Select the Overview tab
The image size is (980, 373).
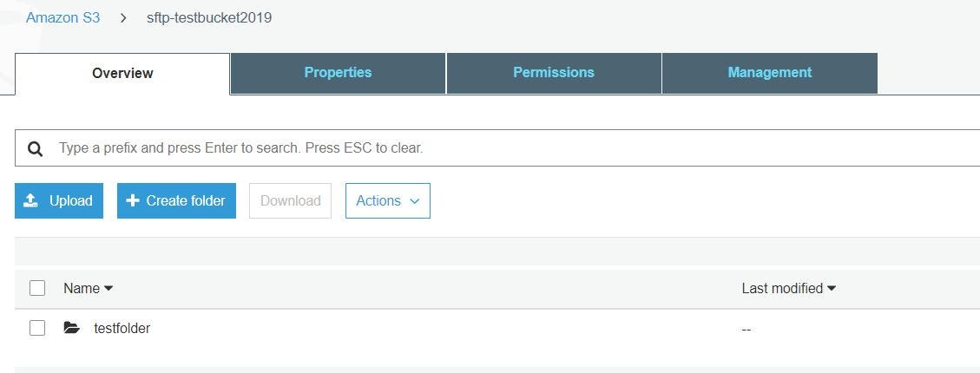click(x=122, y=74)
